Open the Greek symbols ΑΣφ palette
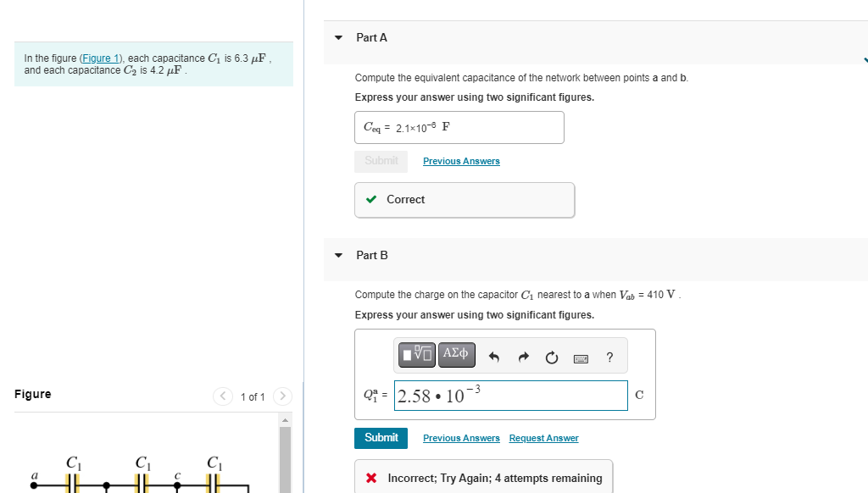The width and height of the screenshot is (868, 493). pyautogui.click(x=456, y=355)
